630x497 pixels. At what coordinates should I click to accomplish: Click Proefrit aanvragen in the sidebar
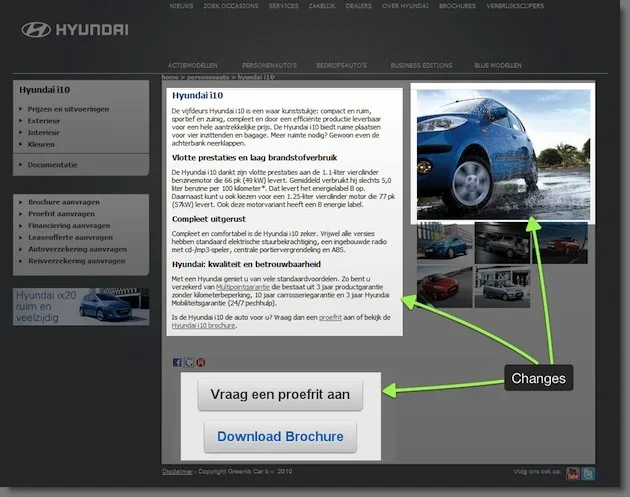coord(61,214)
